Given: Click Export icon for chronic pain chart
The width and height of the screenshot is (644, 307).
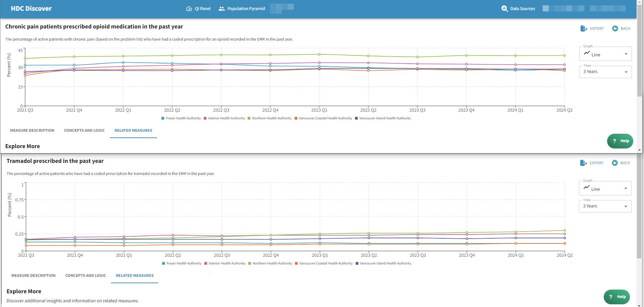Looking at the screenshot, I should 584,28.
